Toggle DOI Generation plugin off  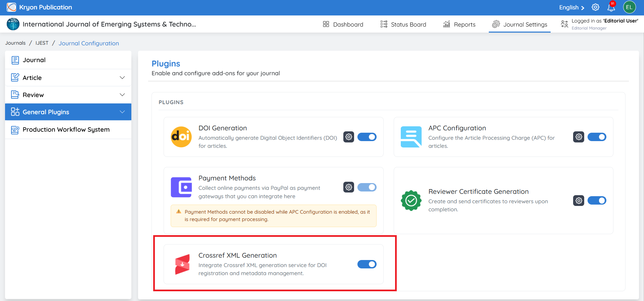[x=367, y=137]
